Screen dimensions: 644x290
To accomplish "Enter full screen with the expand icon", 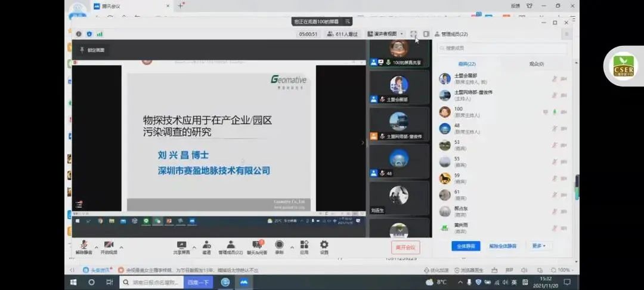I will coord(414,33).
